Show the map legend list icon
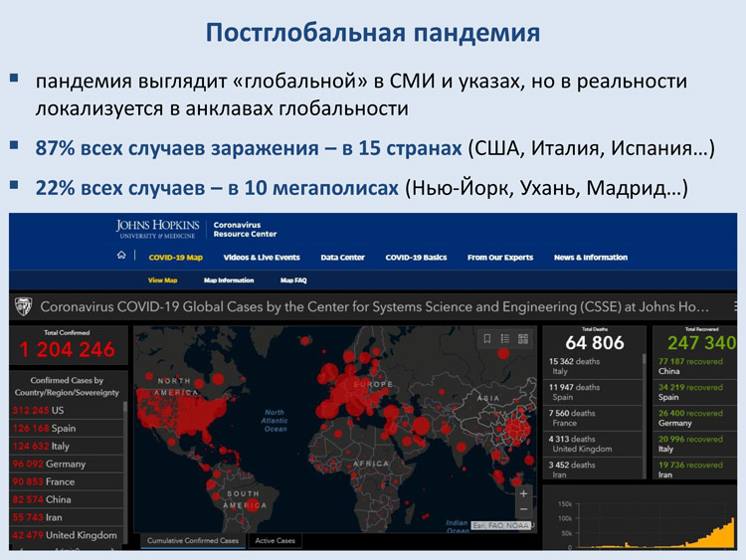The height and width of the screenshot is (560, 746). pyautogui.click(x=505, y=339)
